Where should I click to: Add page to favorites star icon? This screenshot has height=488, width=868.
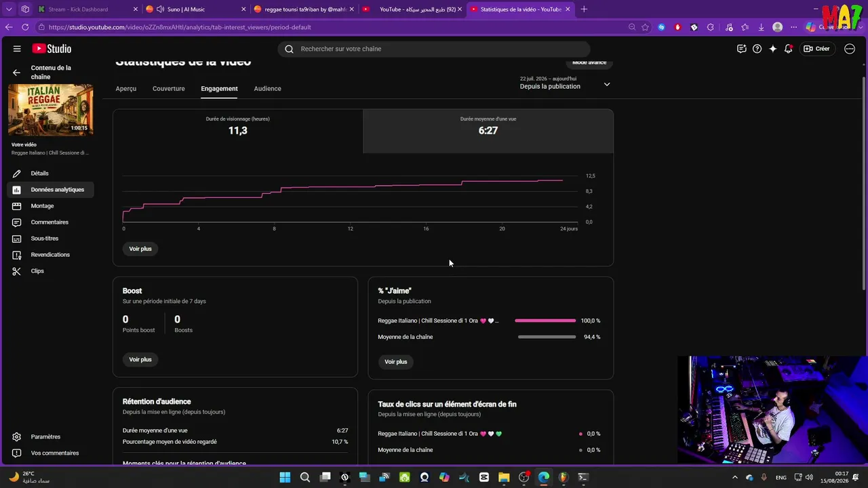tap(645, 27)
